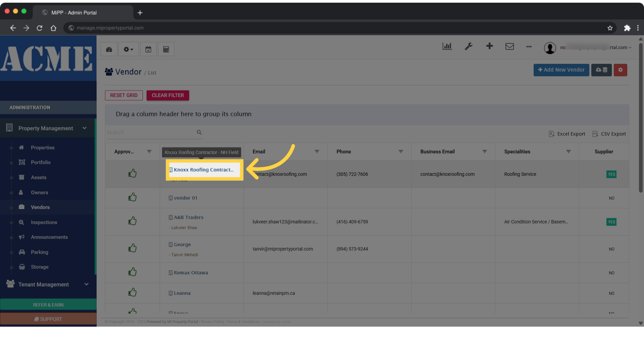Viewport: 644px width, 362px height.
Task: Toggle the thumbs-up for Remax Ottawa
Action: (x=132, y=272)
